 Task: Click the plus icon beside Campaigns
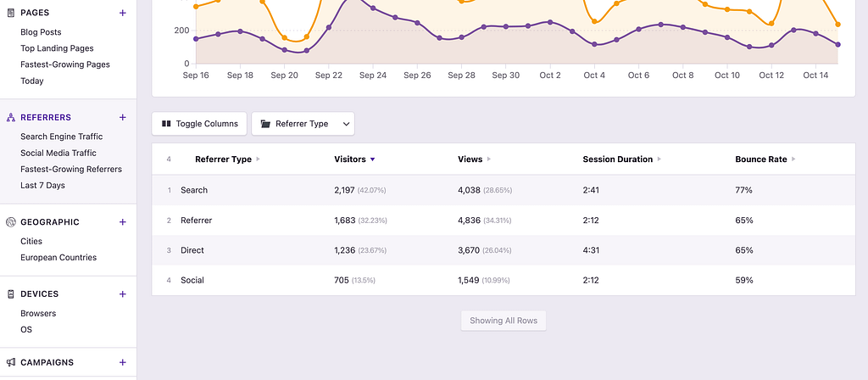coord(122,362)
